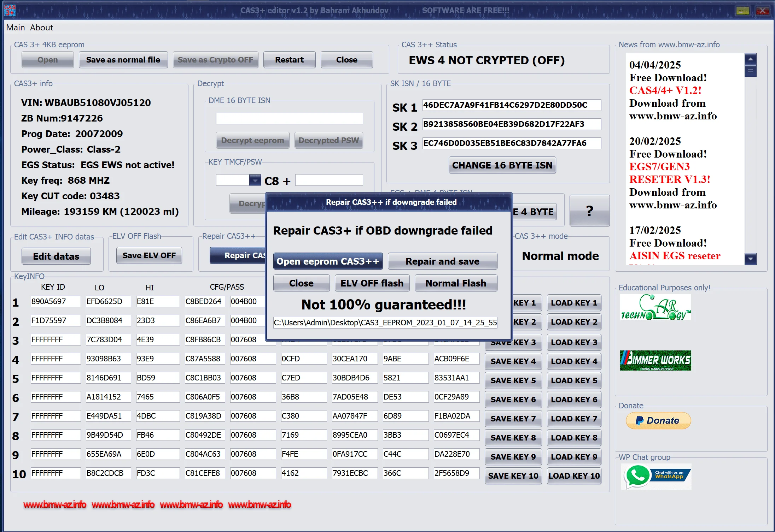Click the news panel scroll-down arrow
The height and width of the screenshot is (532, 775).
[x=750, y=259]
